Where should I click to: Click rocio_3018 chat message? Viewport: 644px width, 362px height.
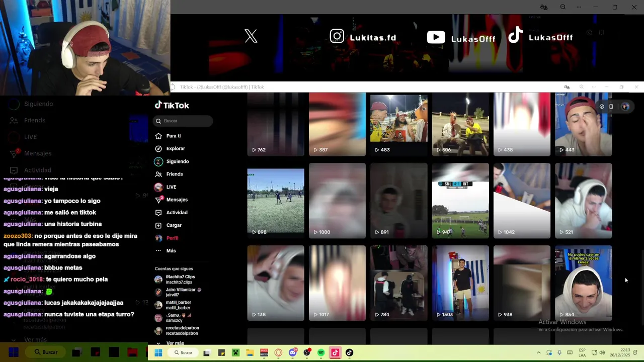point(56,279)
